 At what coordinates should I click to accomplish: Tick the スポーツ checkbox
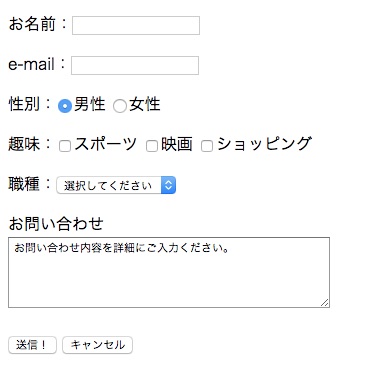pos(65,146)
